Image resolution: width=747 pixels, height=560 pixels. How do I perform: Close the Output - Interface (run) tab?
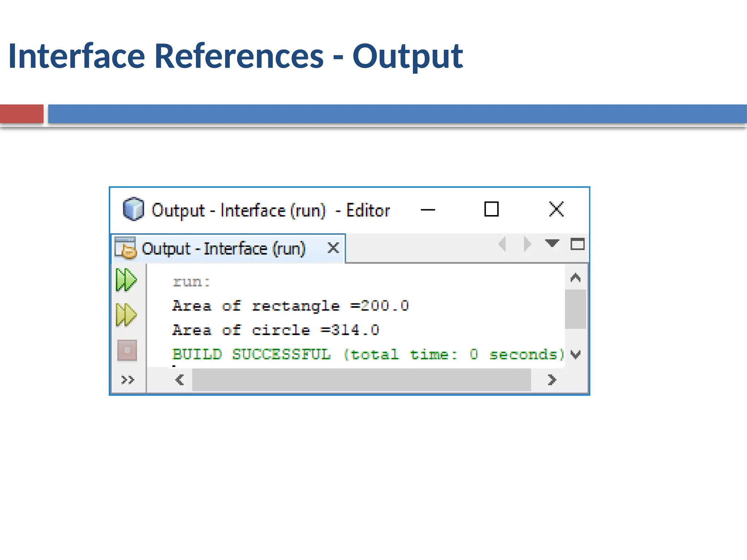coord(333,248)
